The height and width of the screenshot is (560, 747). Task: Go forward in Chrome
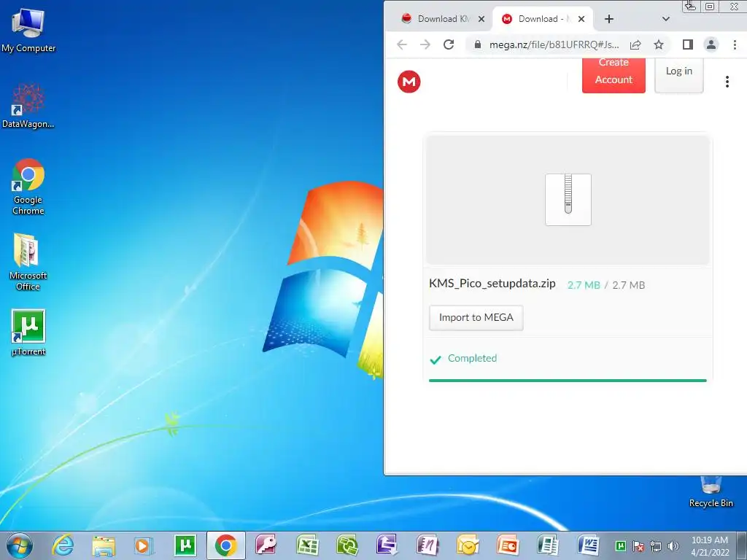(x=425, y=44)
